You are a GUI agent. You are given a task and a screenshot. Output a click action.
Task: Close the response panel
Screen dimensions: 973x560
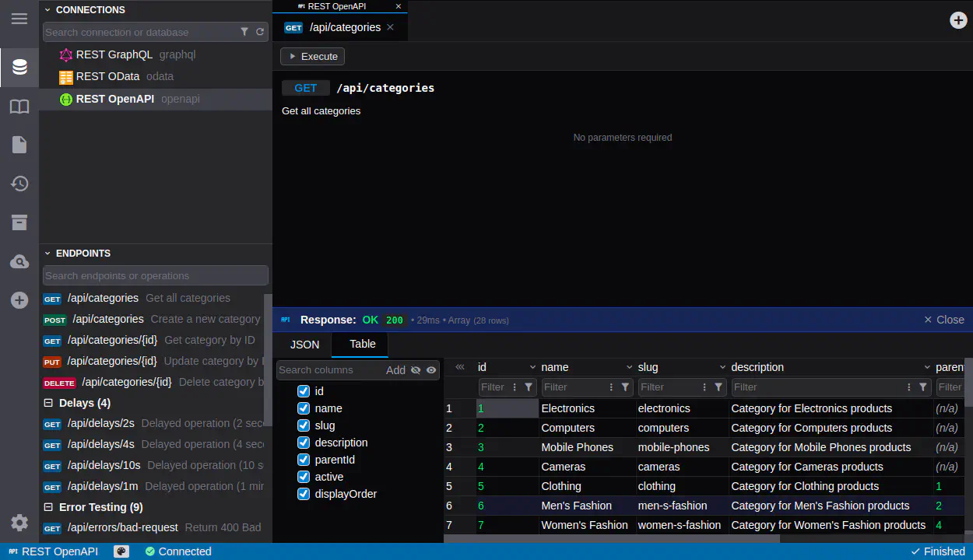click(x=943, y=320)
